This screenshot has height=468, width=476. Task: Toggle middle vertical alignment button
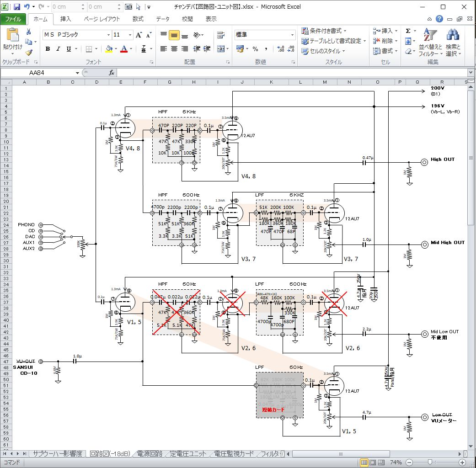pyautogui.click(x=174, y=35)
